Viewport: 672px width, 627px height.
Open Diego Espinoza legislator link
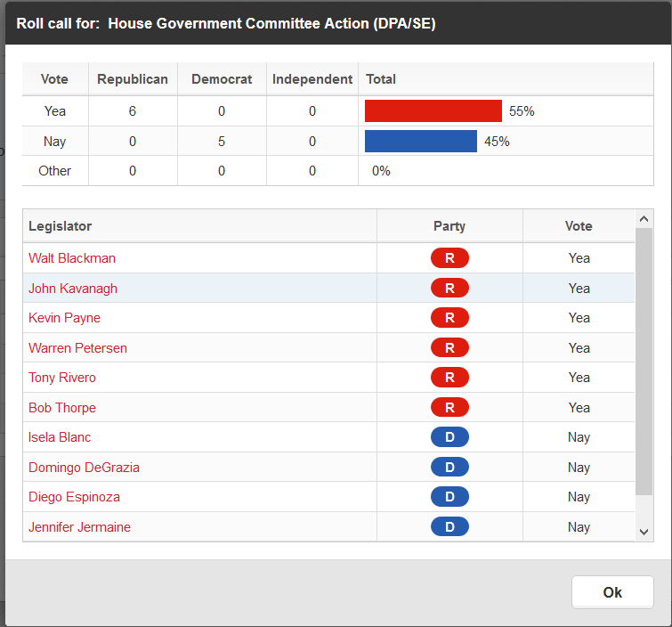74,497
